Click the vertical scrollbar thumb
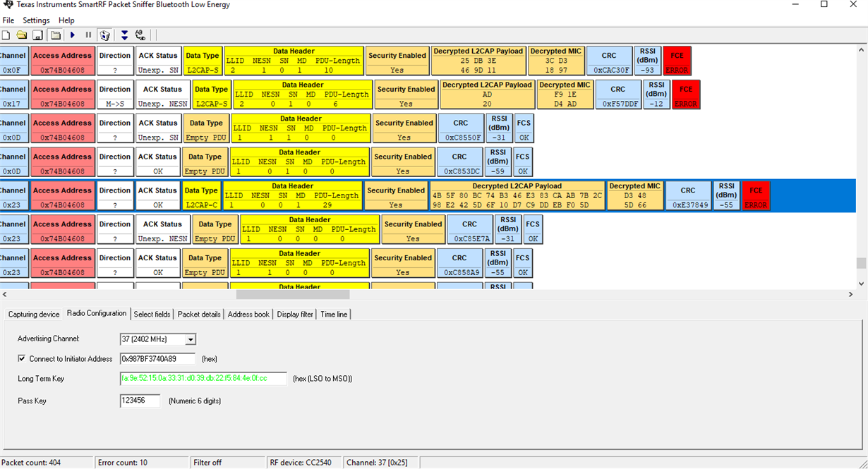Viewport: 868px width, 469px height. point(861,263)
